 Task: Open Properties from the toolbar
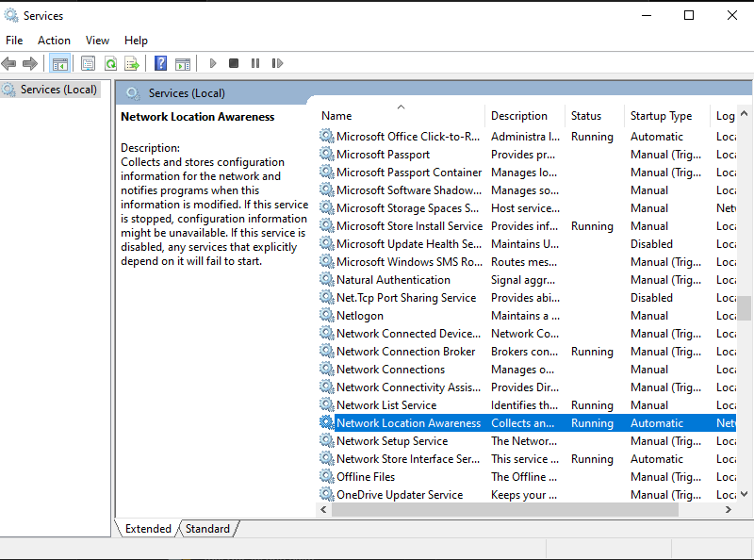click(x=88, y=63)
